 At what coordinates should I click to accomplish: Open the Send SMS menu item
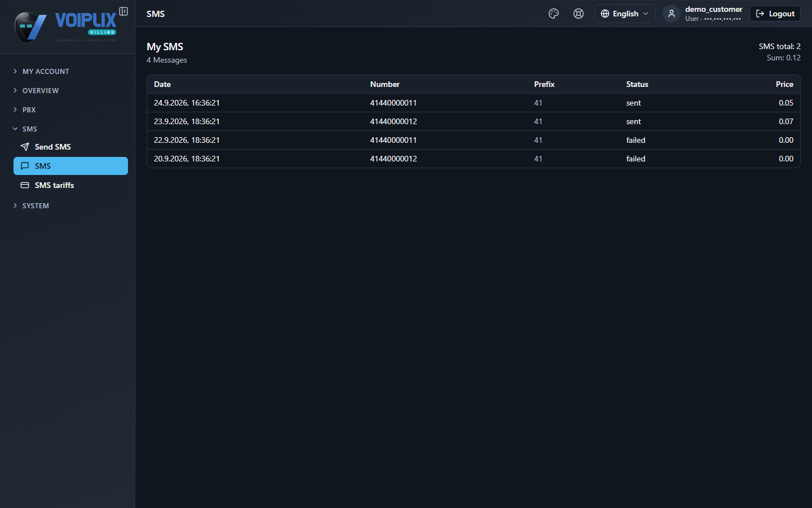[70, 147]
